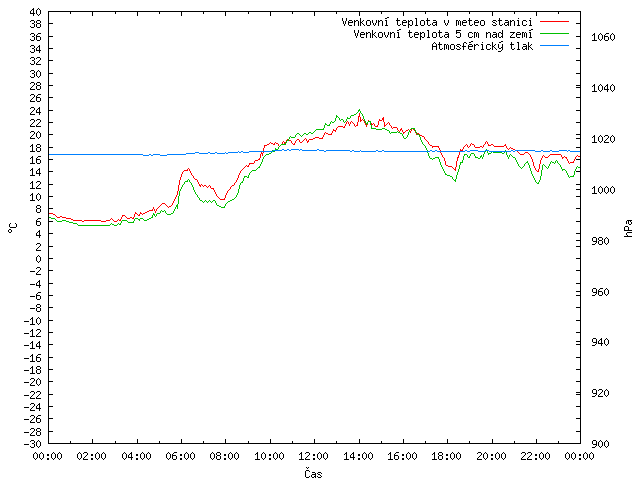Click right axis value '900'
Viewport: 640px width, 480px height.
600,444
